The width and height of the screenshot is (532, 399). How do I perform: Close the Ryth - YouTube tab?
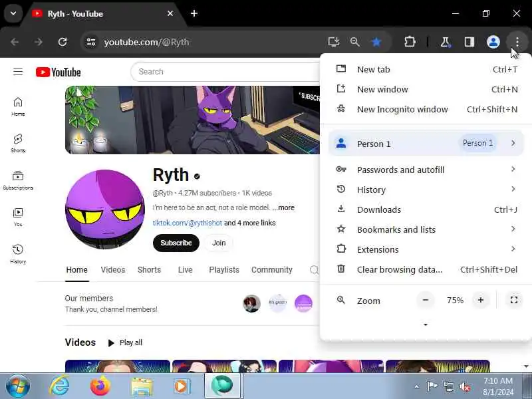pyautogui.click(x=170, y=13)
